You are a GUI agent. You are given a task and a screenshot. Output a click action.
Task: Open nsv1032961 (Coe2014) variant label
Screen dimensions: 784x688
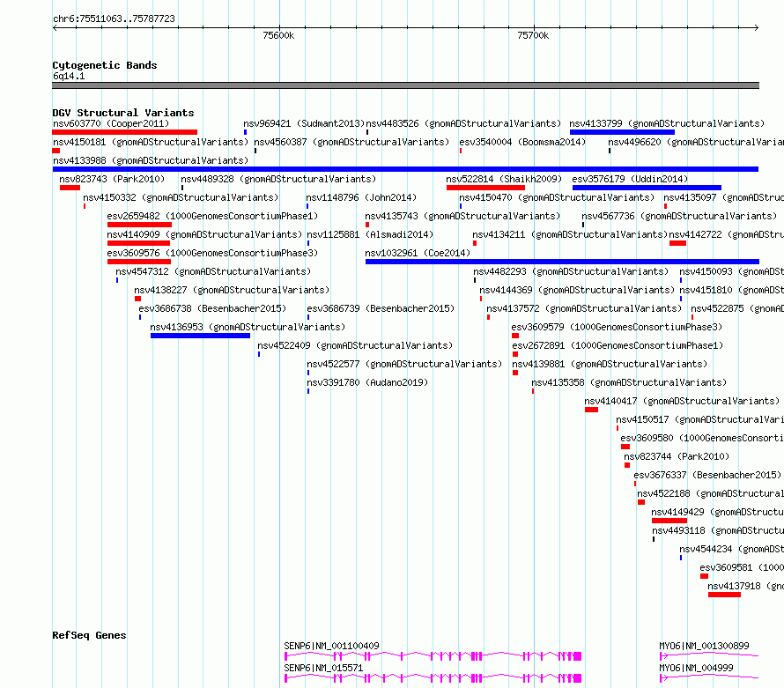(418, 253)
